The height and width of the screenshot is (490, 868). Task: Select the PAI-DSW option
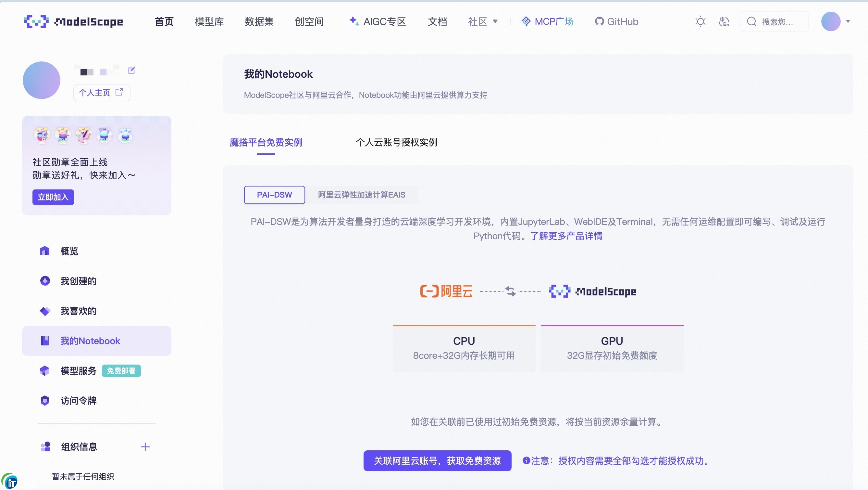coord(274,195)
